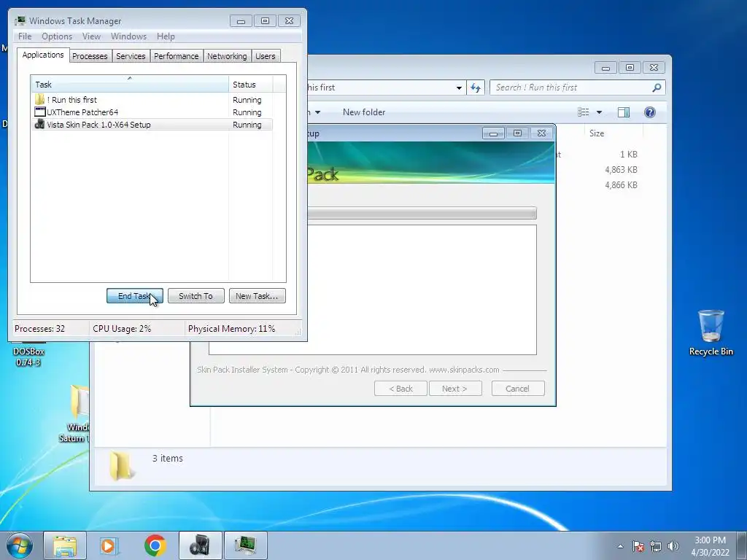This screenshot has height=560, width=747.
Task: Click the DOSBox 0.74-3 desktop shortcut
Action: tap(28, 355)
